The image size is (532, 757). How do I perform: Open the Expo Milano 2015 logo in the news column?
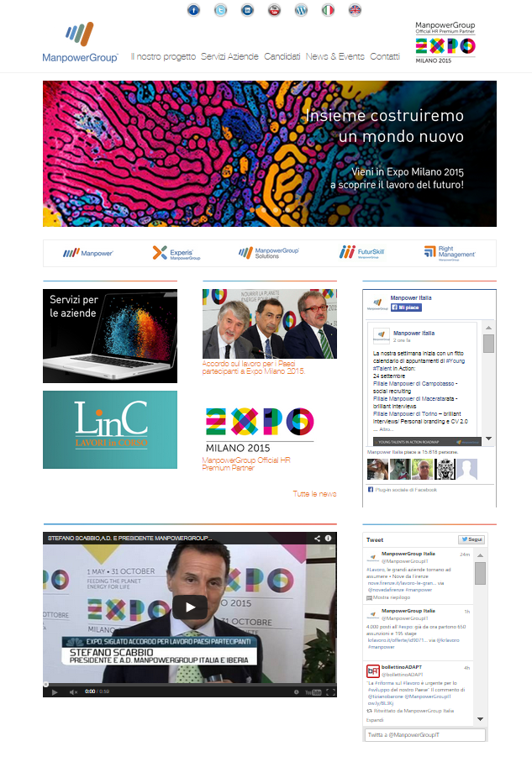pos(260,429)
